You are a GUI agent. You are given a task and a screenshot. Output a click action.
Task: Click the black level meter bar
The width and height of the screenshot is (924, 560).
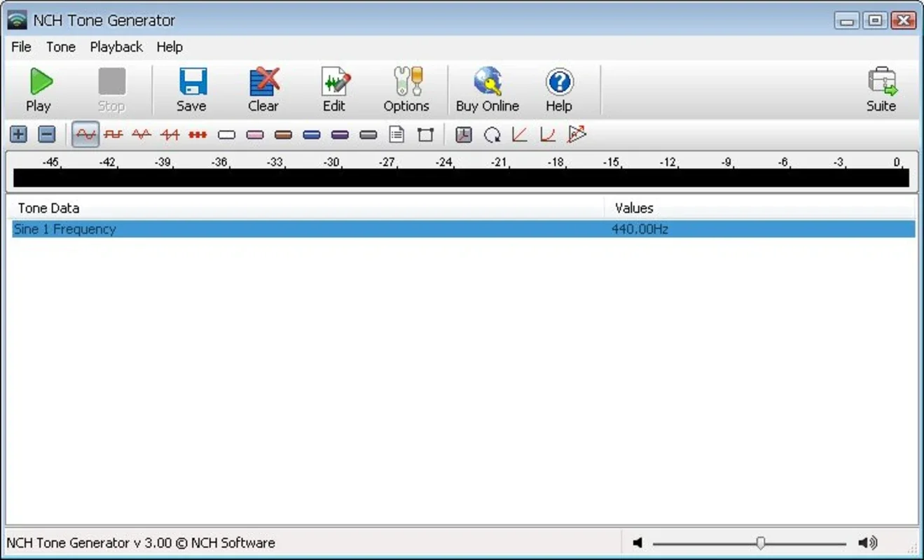461,178
